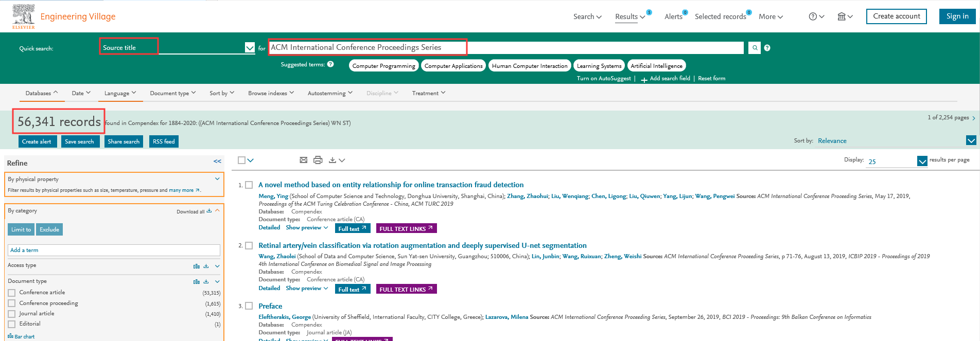Viewport: 980px width, 341px height.
Task: Open the Autostemming menu
Action: 330,93
